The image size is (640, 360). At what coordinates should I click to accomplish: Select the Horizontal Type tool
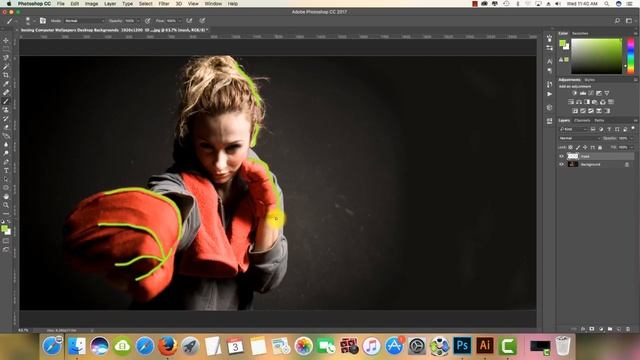[6, 171]
